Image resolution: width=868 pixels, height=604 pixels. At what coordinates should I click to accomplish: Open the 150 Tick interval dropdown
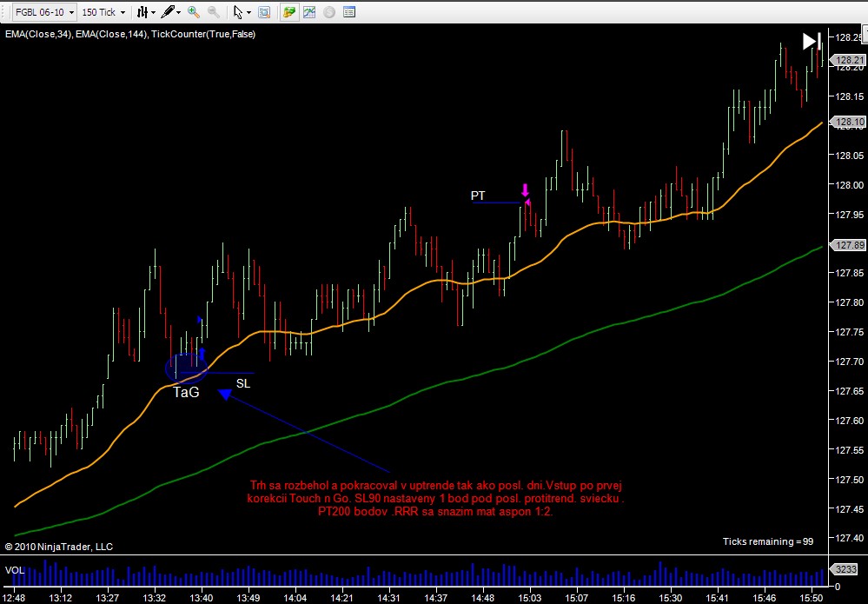[103, 11]
